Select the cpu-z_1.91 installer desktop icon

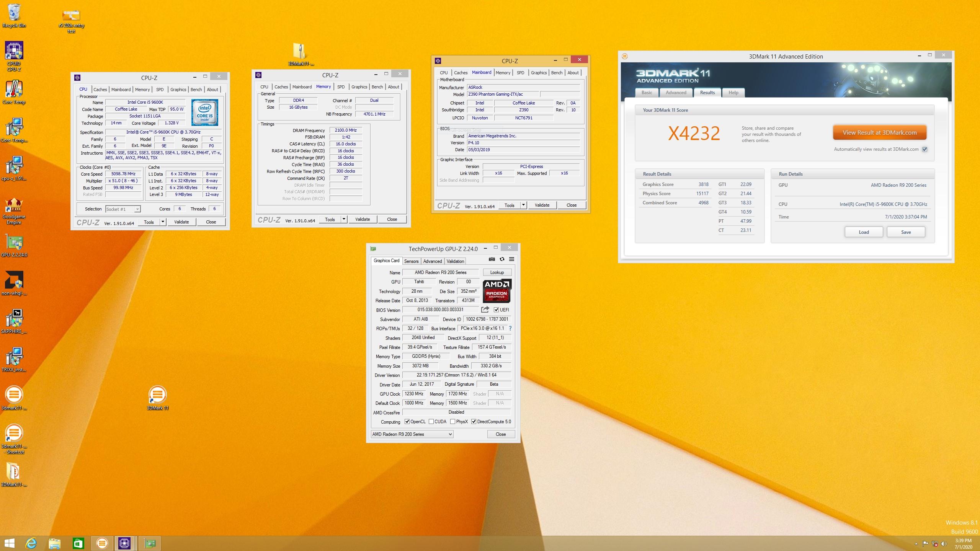point(14,168)
